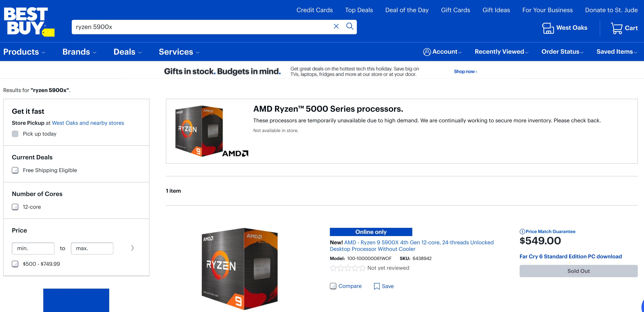Image resolution: width=644 pixels, height=312 pixels.
Task: Click model number 100-100000061WOF
Action: coord(369,258)
